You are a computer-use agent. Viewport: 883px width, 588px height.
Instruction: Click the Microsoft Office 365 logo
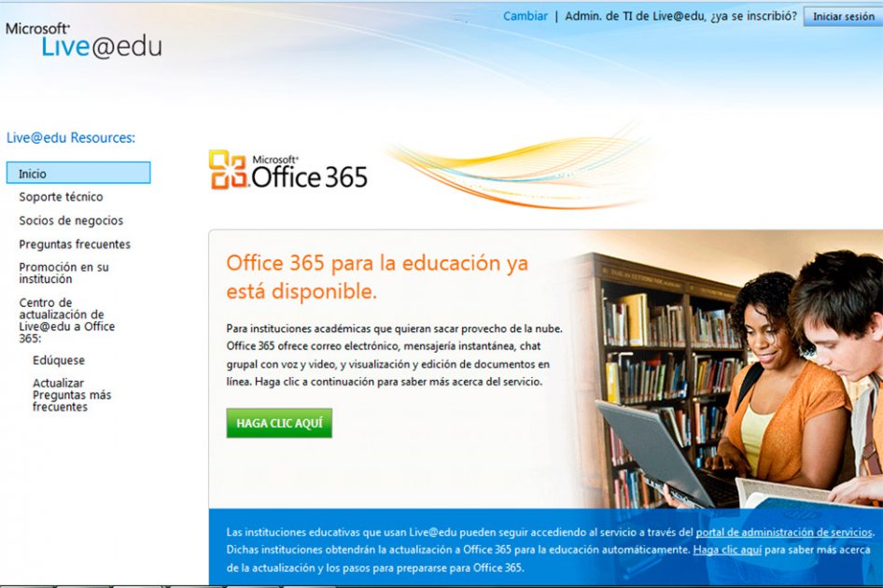287,170
